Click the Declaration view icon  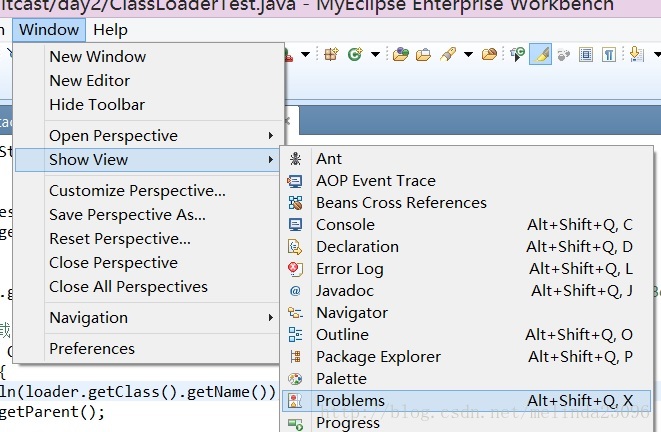pos(295,247)
